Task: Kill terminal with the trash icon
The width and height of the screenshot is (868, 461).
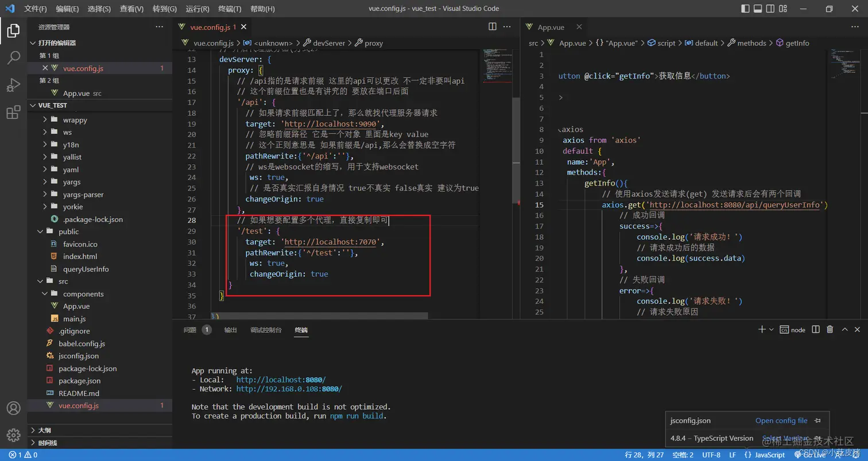Action: [x=830, y=330]
